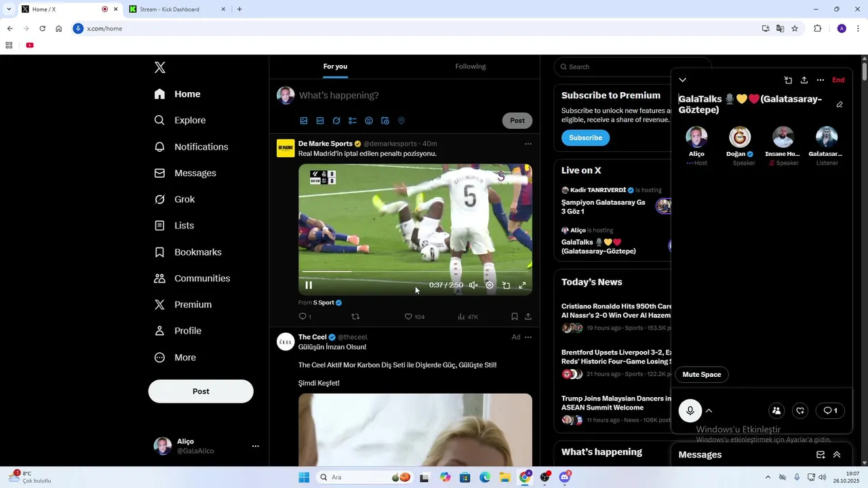868x488 pixels.
Task: Click the video progress bar
Action: (415, 272)
